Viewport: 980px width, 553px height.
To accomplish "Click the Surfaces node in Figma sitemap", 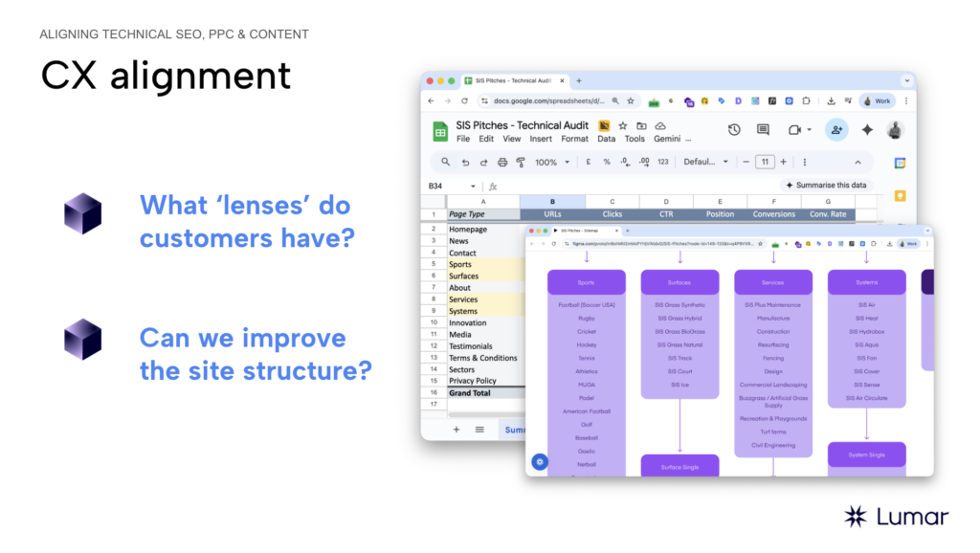I will tap(679, 282).
